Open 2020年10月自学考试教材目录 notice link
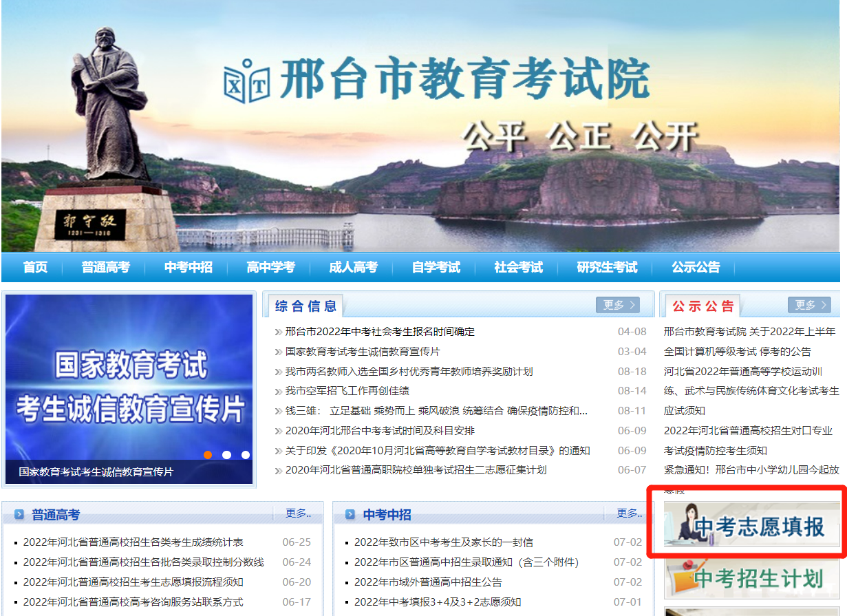This screenshot has height=616, width=847. (438, 451)
